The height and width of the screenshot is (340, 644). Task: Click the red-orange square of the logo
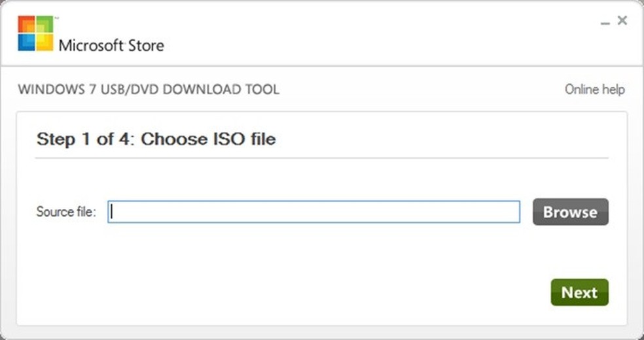click(x=27, y=24)
